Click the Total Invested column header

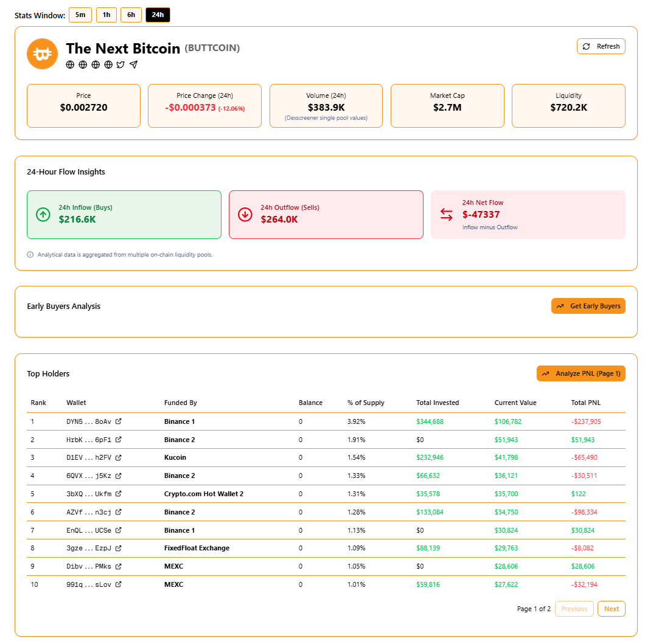tap(438, 403)
